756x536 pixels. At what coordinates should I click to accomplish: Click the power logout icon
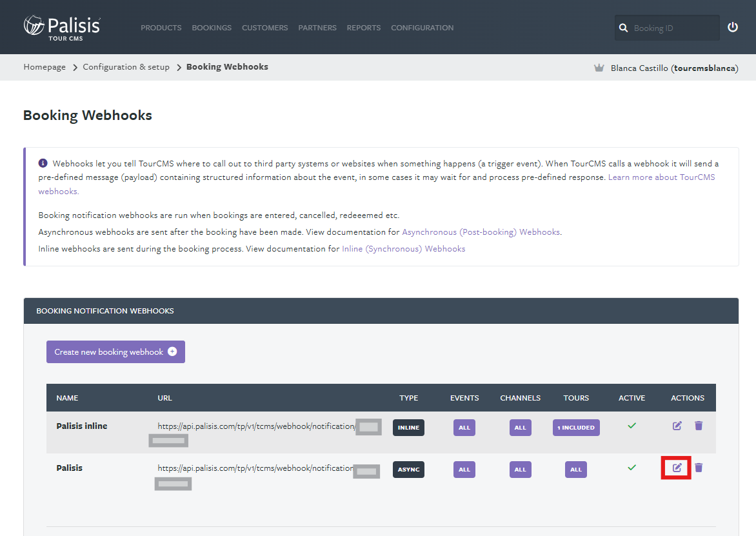(x=732, y=28)
